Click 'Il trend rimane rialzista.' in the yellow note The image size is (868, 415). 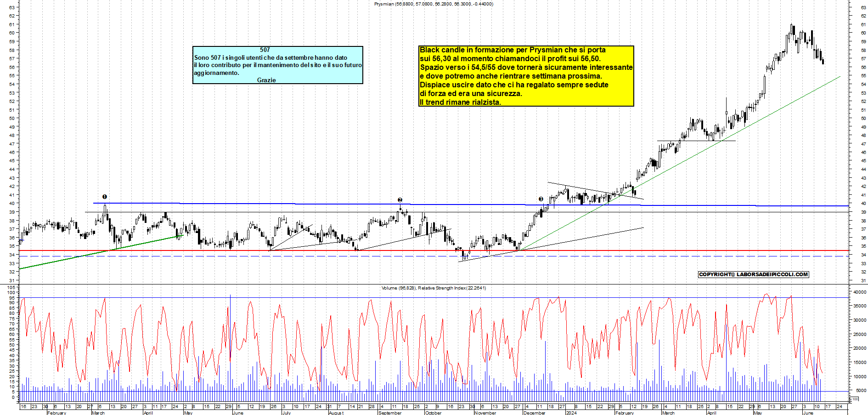[460, 102]
